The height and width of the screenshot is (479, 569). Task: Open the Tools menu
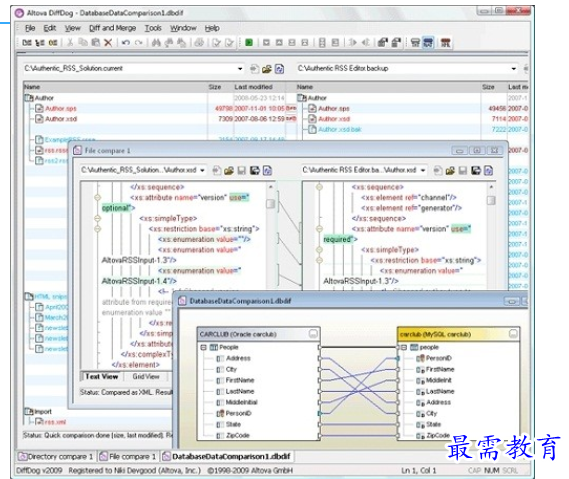point(153,28)
